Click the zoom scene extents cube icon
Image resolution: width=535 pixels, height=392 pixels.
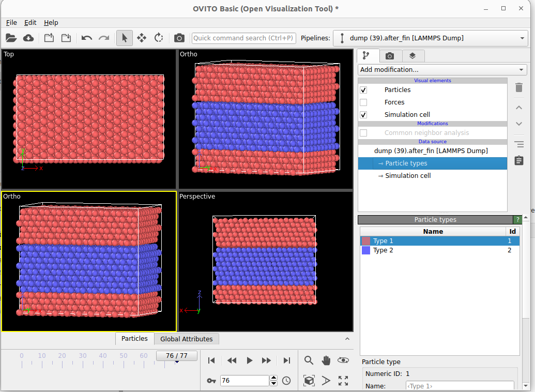(x=309, y=381)
